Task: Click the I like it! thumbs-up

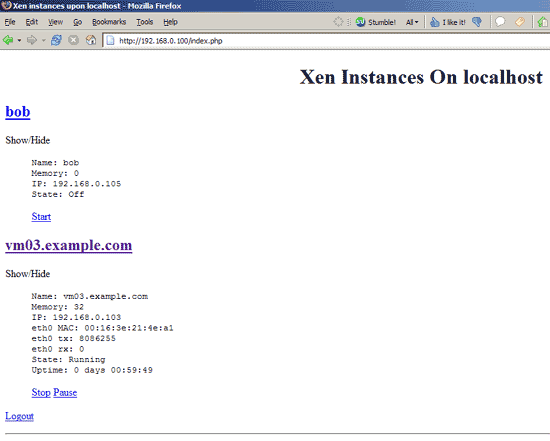Action: 448,22
